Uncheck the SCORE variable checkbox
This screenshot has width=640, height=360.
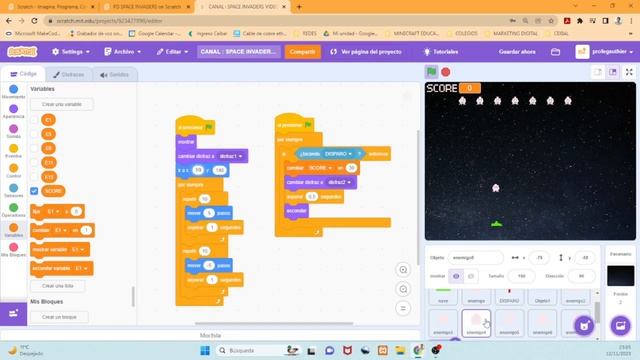(x=34, y=191)
